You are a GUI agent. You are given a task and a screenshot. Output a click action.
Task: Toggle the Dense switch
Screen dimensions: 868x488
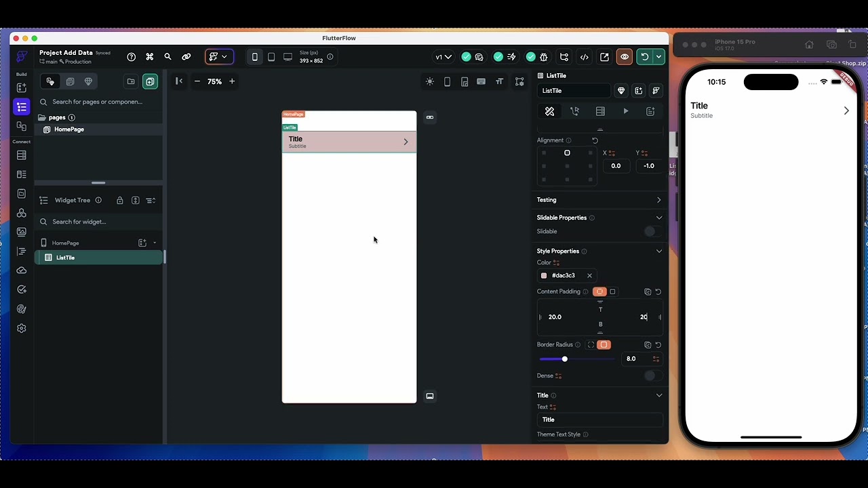(x=651, y=375)
